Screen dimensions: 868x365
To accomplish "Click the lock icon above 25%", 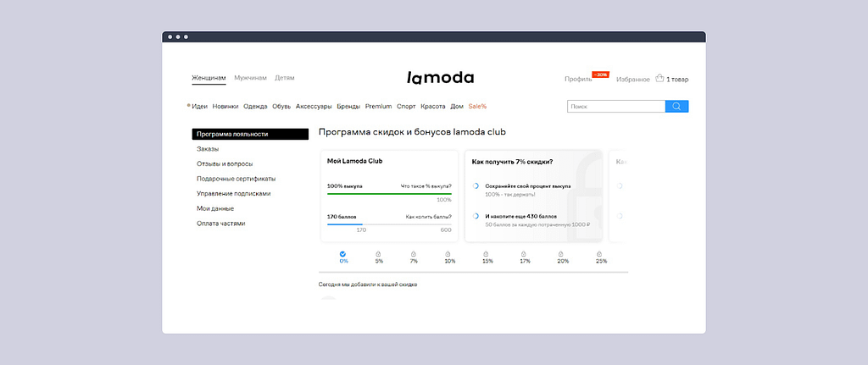I will pyautogui.click(x=599, y=254).
